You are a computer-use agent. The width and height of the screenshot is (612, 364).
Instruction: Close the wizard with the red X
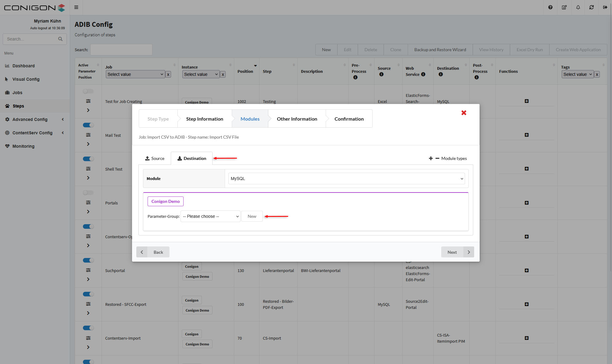click(463, 113)
